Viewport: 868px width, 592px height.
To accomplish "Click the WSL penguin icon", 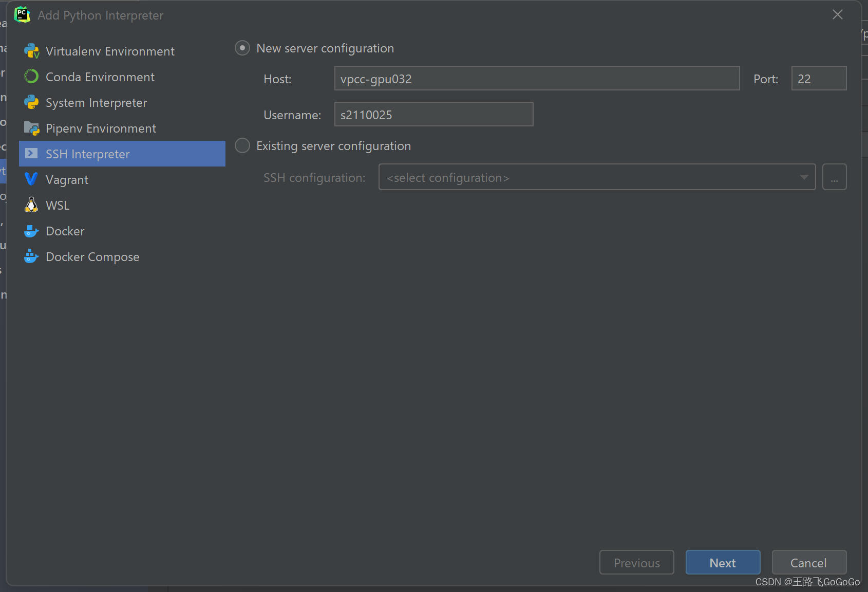I will [31, 205].
